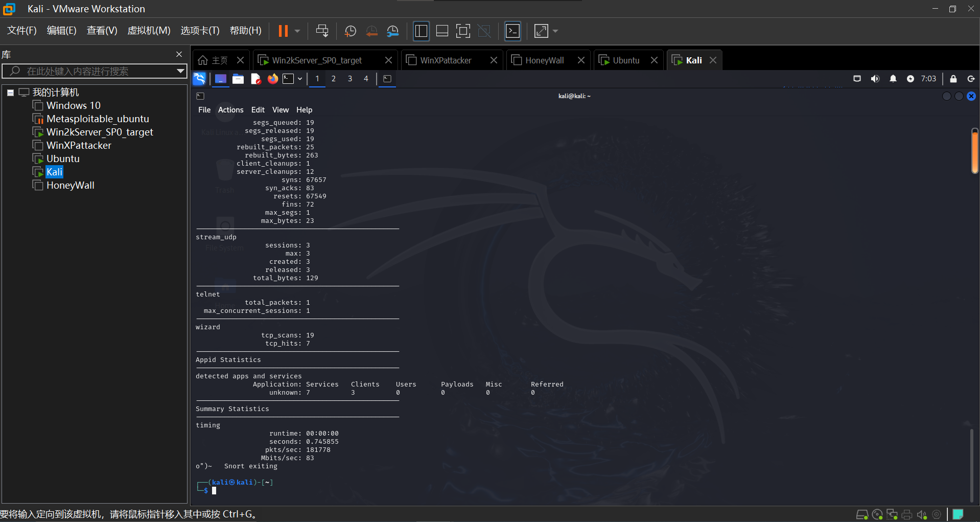Switch to the Win2kServer_SP0_target tab
This screenshot has width=980, height=522.
(317, 60)
